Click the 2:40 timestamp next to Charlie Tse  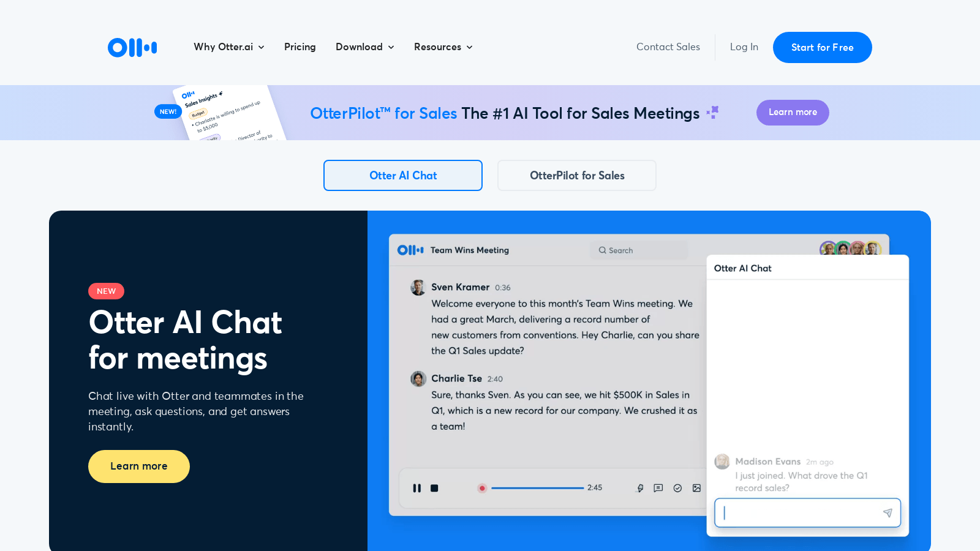495,380
